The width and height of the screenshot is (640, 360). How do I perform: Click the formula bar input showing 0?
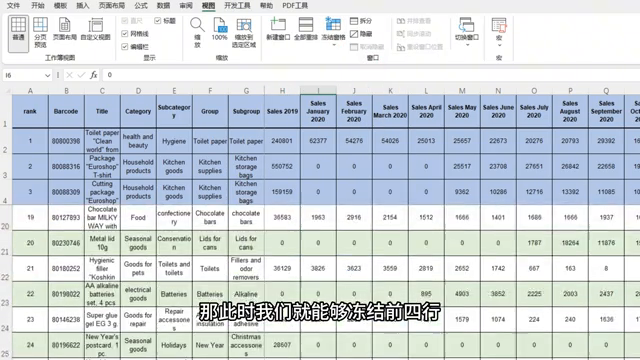[x=371, y=75]
